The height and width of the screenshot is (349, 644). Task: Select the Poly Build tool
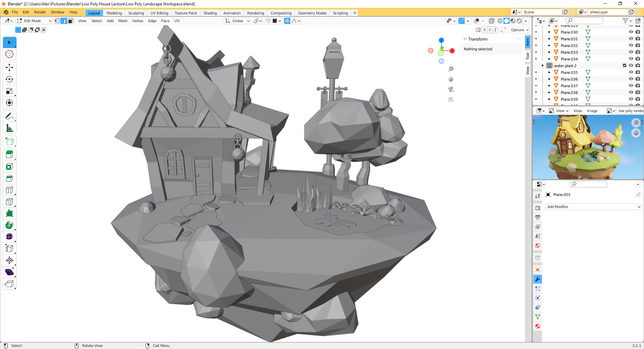click(9, 213)
